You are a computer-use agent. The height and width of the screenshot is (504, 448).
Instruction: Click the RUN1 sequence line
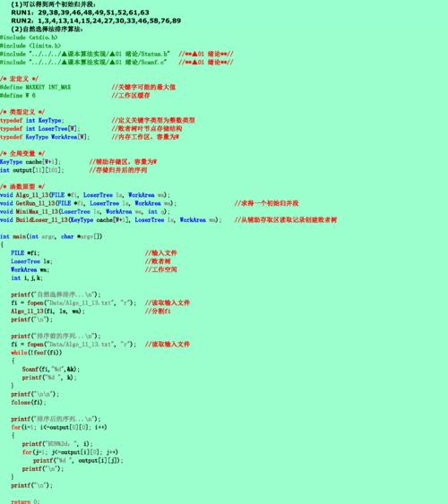pos(80,13)
